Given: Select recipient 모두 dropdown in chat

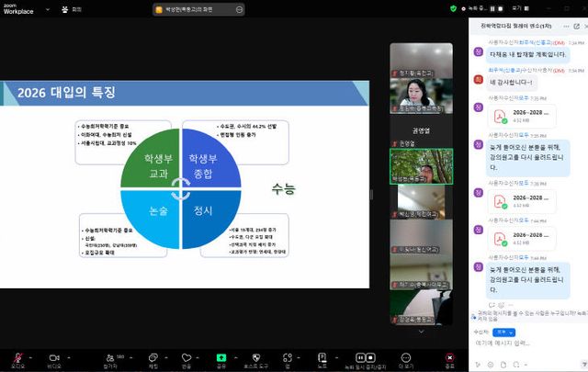Looking at the screenshot, I should point(502,332).
